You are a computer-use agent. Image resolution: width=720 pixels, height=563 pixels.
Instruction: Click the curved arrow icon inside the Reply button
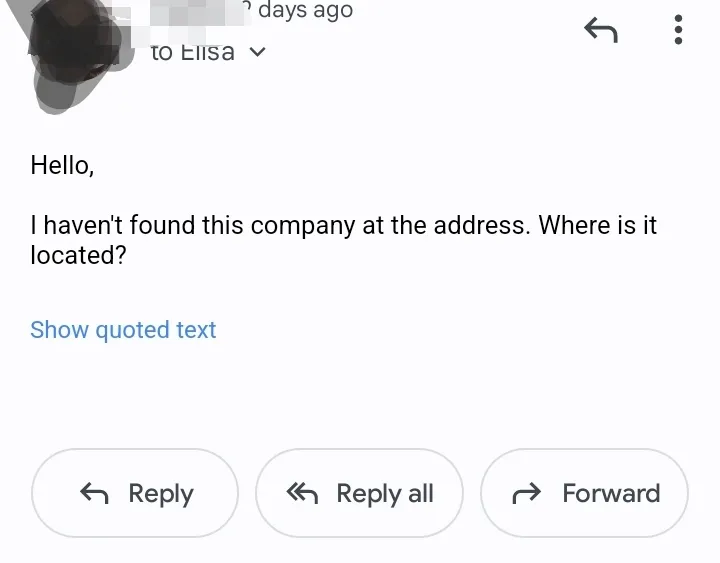94,493
